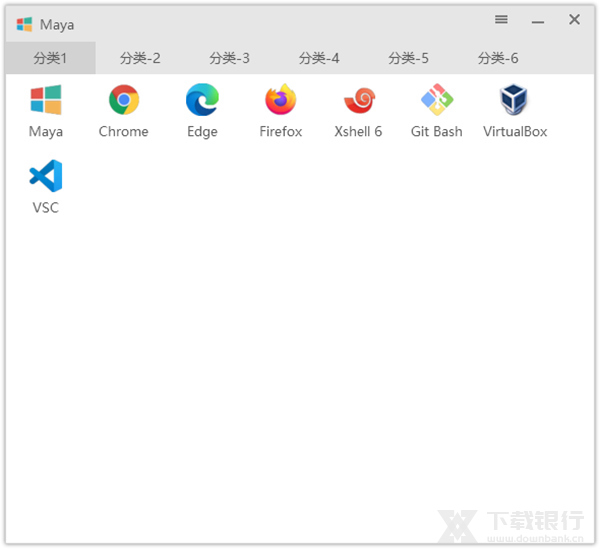Viewport: 600px width, 549px height.
Task: Show the 分类-6 category tab
Action: pyautogui.click(x=498, y=58)
